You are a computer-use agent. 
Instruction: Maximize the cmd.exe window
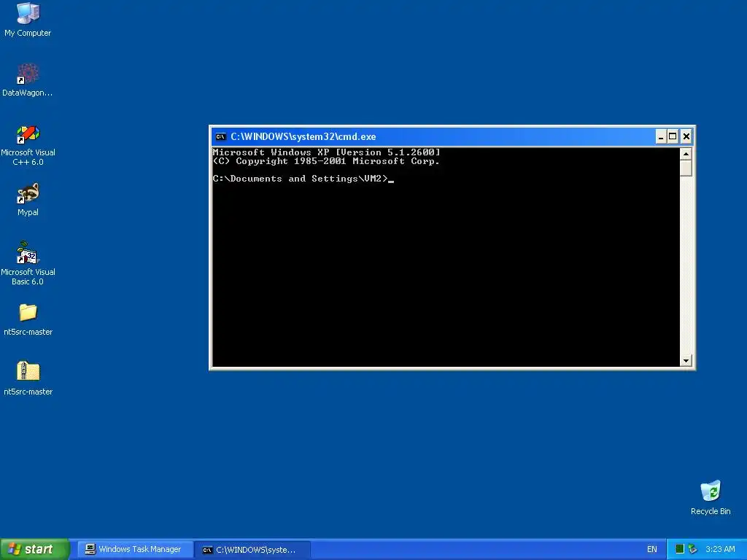pos(672,136)
